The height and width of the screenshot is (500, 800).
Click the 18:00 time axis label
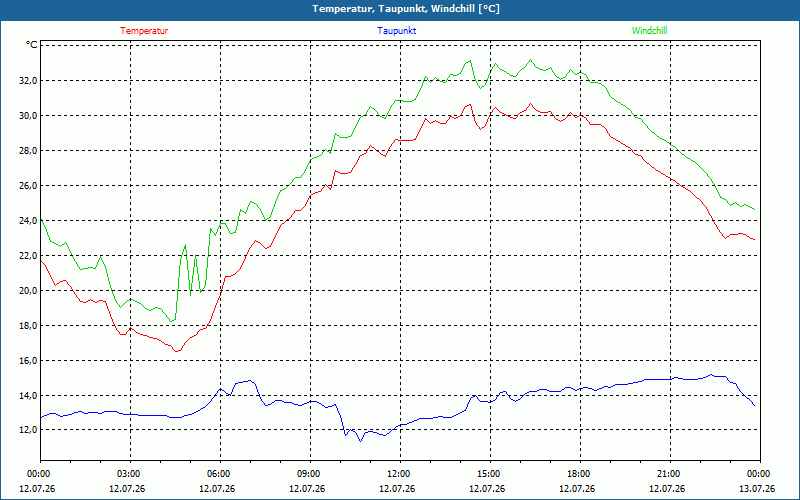click(x=579, y=474)
